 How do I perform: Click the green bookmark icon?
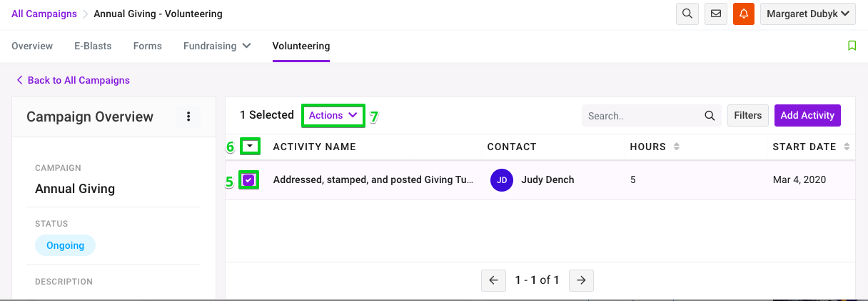coord(852,46)
